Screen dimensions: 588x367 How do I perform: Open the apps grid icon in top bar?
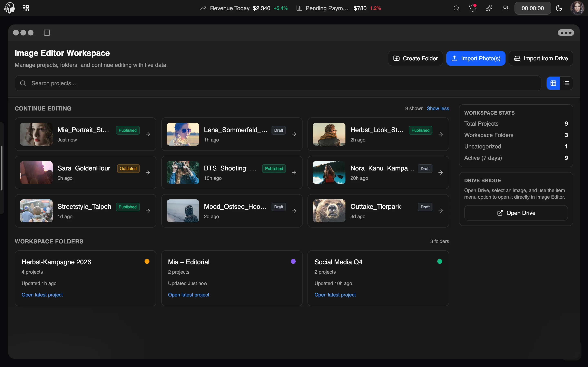coord(26,8)
